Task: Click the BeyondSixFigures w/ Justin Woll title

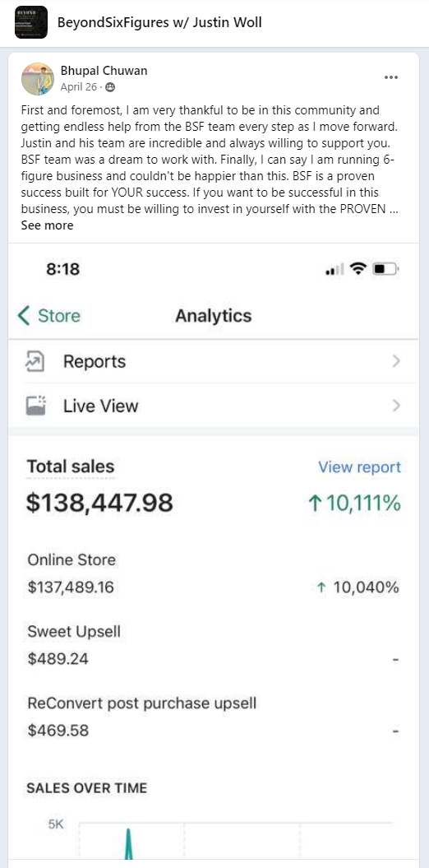Action: point(159,22)
